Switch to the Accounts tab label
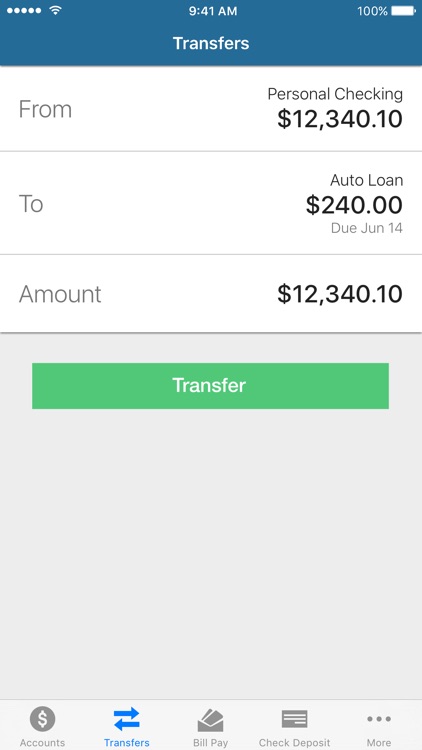 click(42, 743)
